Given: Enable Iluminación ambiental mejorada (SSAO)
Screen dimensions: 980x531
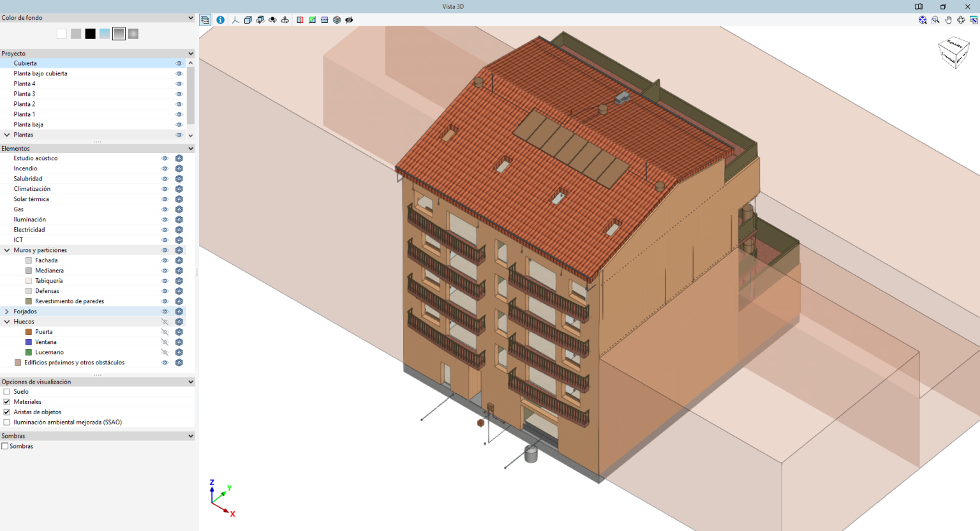Looking at the screenshot, I should pyautogui.click(x=5, y=422).
